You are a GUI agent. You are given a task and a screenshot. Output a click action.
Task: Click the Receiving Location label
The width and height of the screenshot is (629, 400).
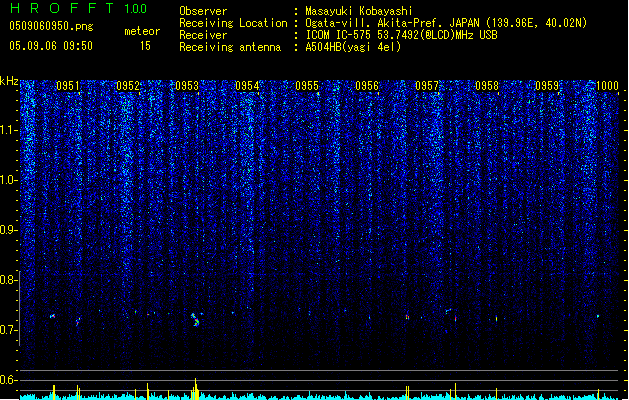click(x=233, y=23)
